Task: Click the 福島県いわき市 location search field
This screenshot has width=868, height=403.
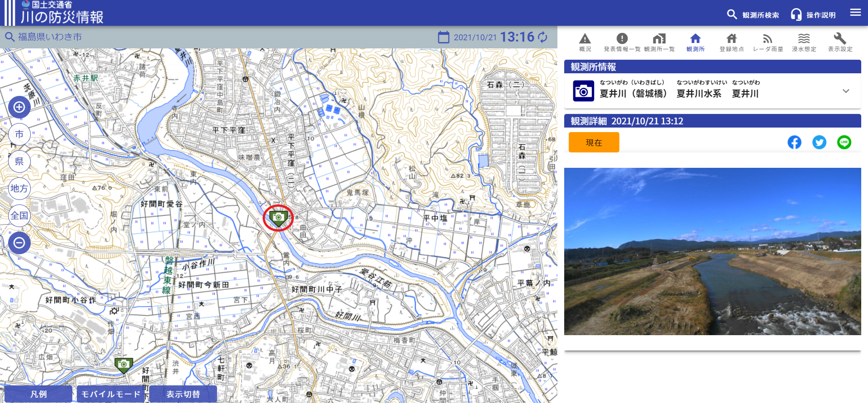Action: (50, 37)
